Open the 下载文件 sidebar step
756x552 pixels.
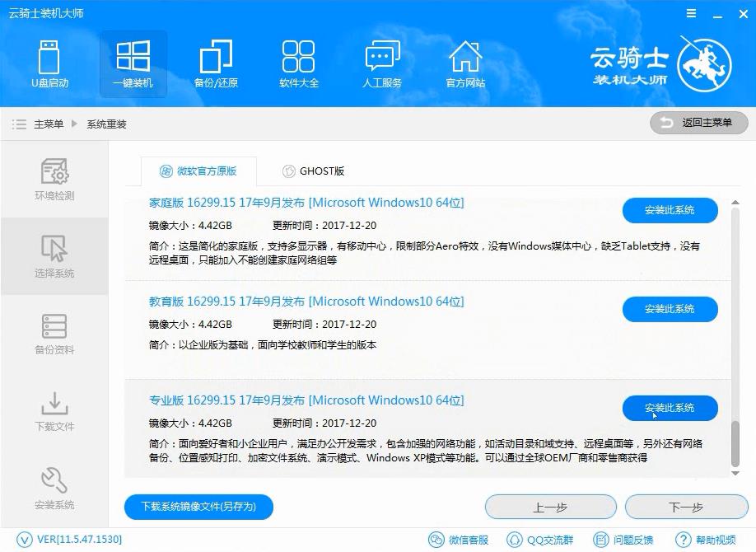coord(54,412)
